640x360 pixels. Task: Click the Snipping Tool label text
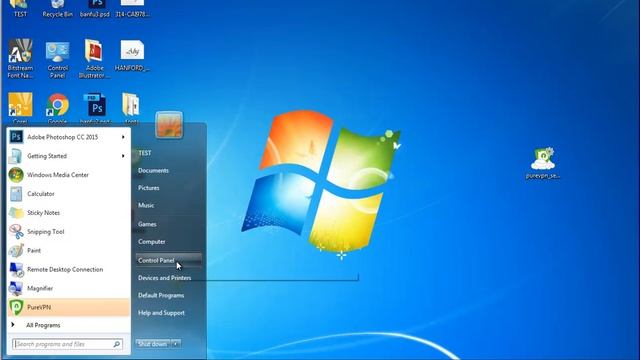coord(46,231)
